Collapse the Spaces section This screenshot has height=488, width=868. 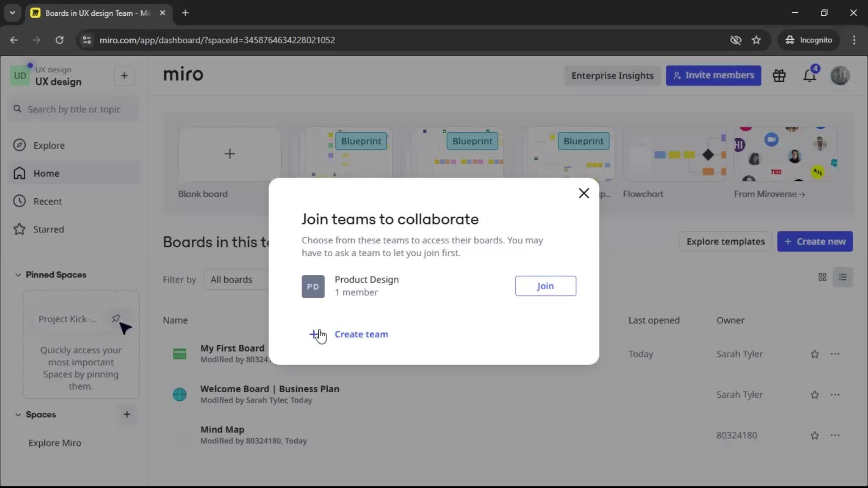point(18,414)
